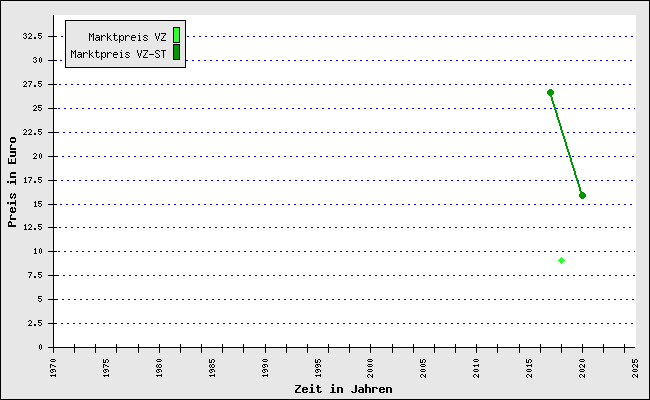
Task: Click the axis title Zeit in Jahren
Action: click(343, 390)
